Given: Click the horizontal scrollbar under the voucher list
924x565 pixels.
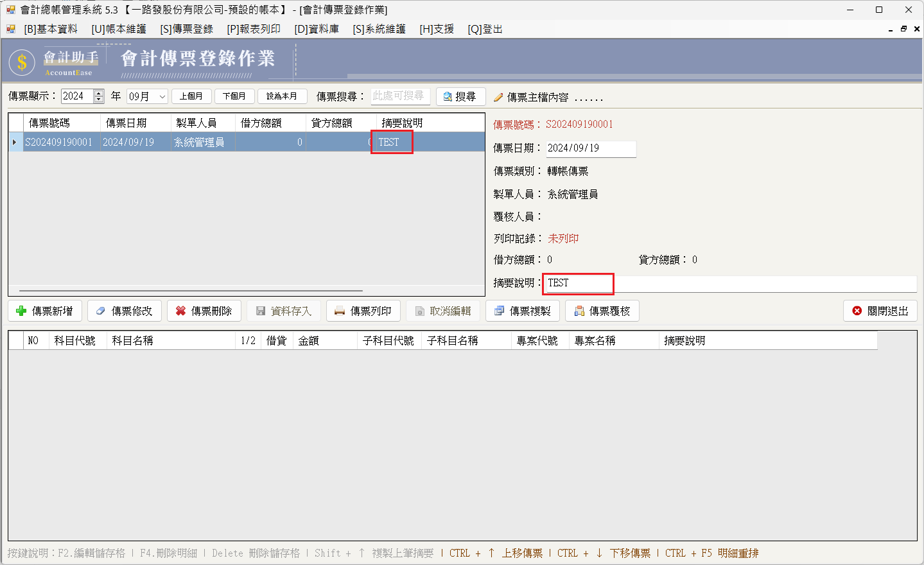Looking at the screenshot, I should pos(193,290).
